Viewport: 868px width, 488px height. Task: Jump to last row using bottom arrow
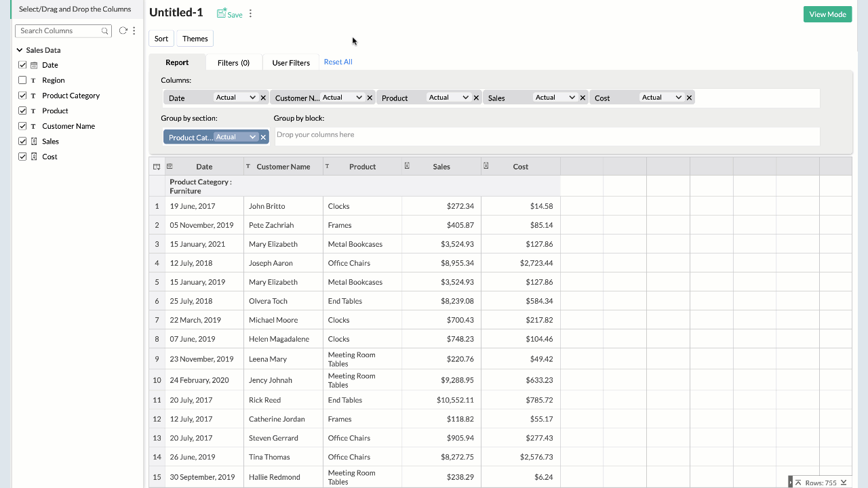[844, 483]
